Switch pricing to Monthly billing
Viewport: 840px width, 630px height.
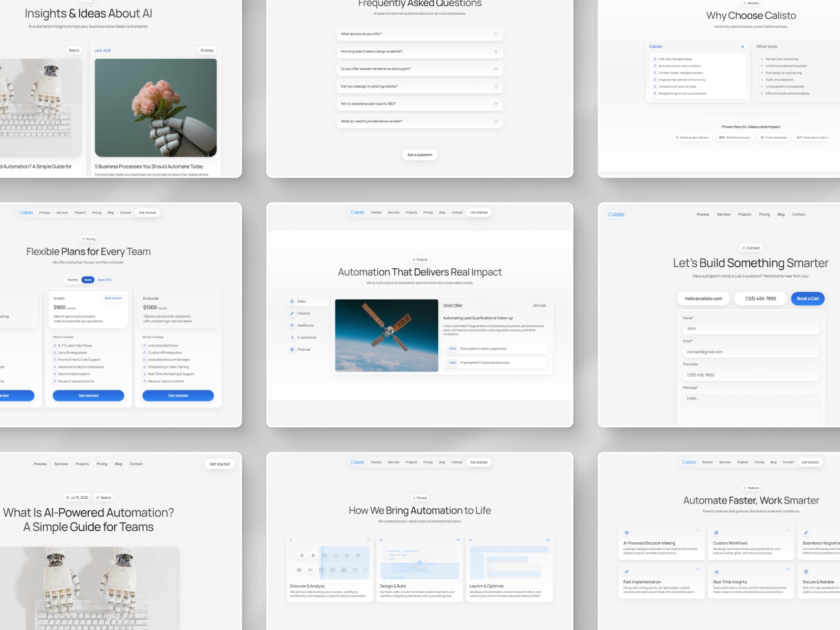click(73, 280)
